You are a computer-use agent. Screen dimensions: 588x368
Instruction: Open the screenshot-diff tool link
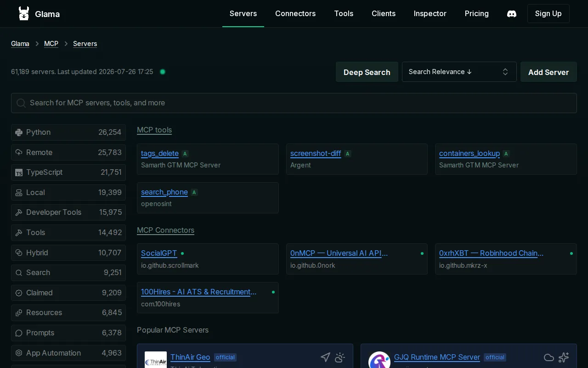pyautogui.click(x=316, y=154)
